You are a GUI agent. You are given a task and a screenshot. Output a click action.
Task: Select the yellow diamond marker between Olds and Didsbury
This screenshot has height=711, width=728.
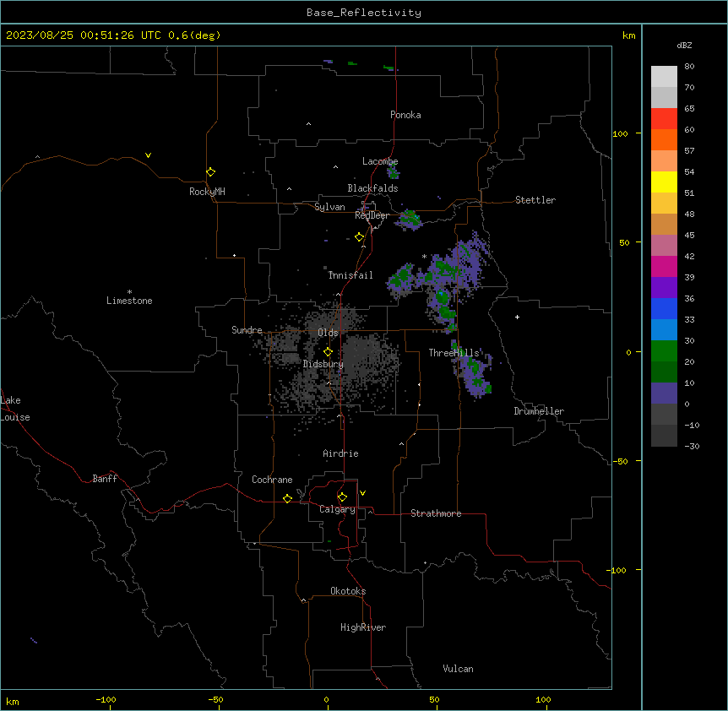coord(328,352)
